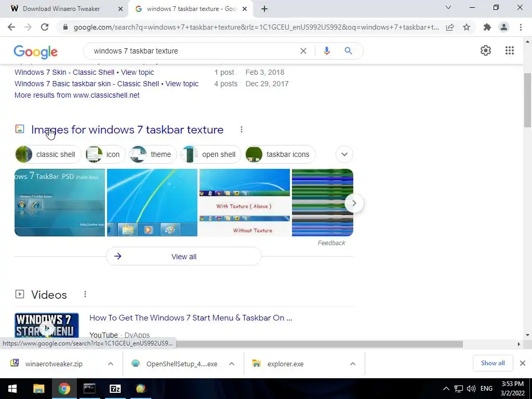Open the Chrome profile avatar
Screen dimensions: 532x399
[x=504, y=27]
